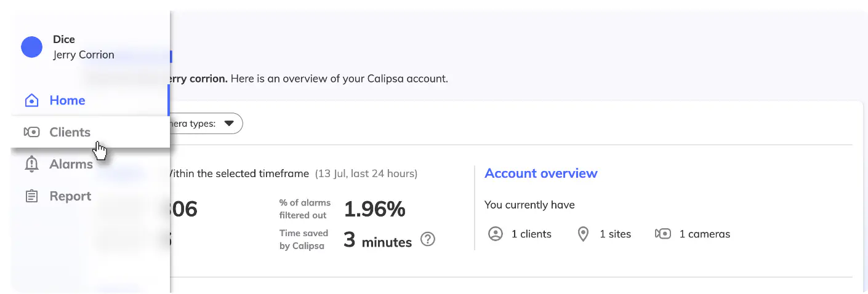Viewport: 868px width, 294px height.
Task: Click the Home house icon in sidebar
Action: (31, 100)
